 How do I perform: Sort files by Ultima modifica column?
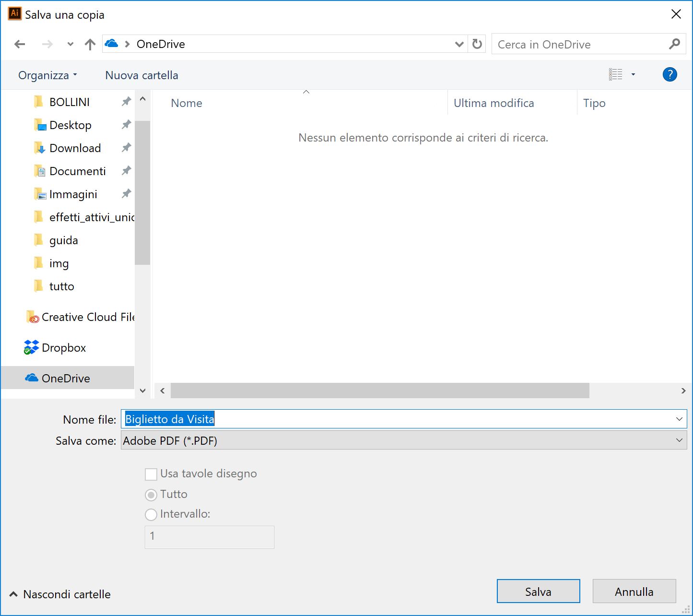493,103
